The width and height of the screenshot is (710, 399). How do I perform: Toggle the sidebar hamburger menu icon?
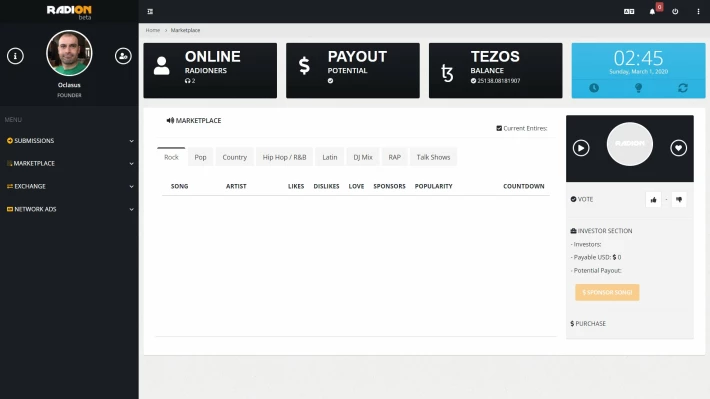(x=150, y=11)
